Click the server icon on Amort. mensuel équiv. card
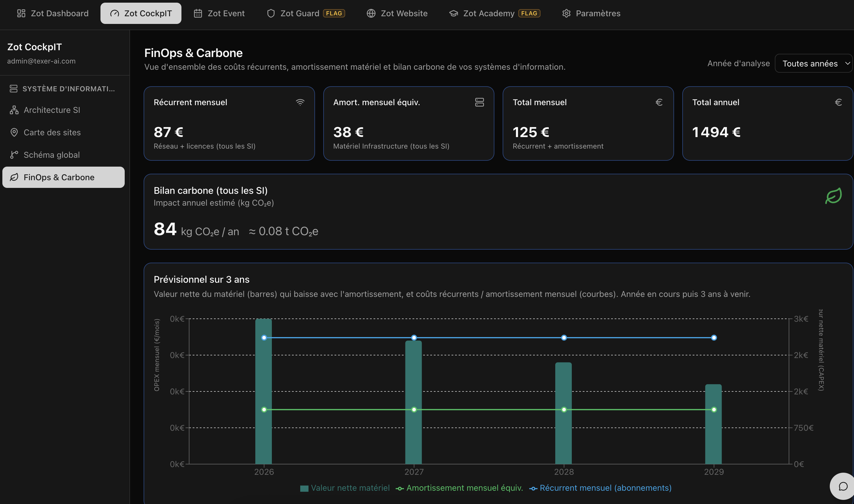Viewport: 854px width, 504px height. coord(479,102)
